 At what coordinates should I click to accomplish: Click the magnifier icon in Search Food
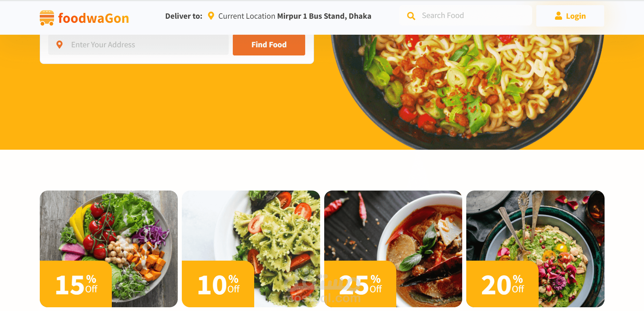(411, 16)
